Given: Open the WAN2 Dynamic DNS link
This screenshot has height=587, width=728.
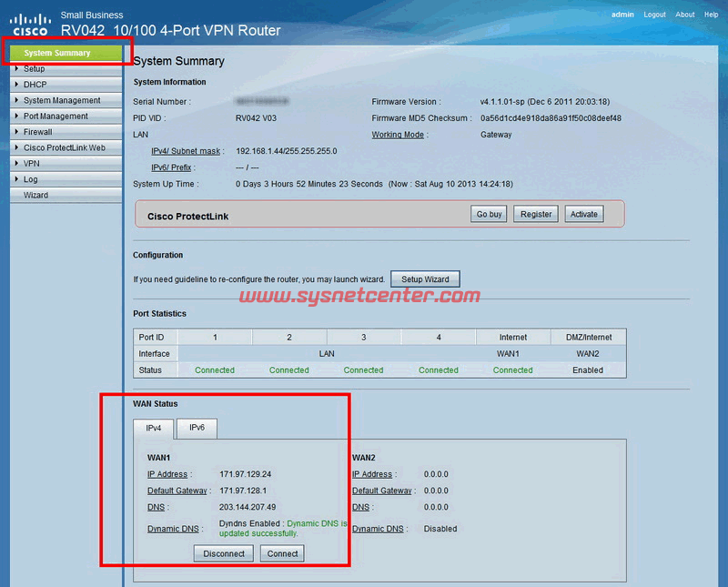Looking at the screenshot, I should tap(378, 529).
